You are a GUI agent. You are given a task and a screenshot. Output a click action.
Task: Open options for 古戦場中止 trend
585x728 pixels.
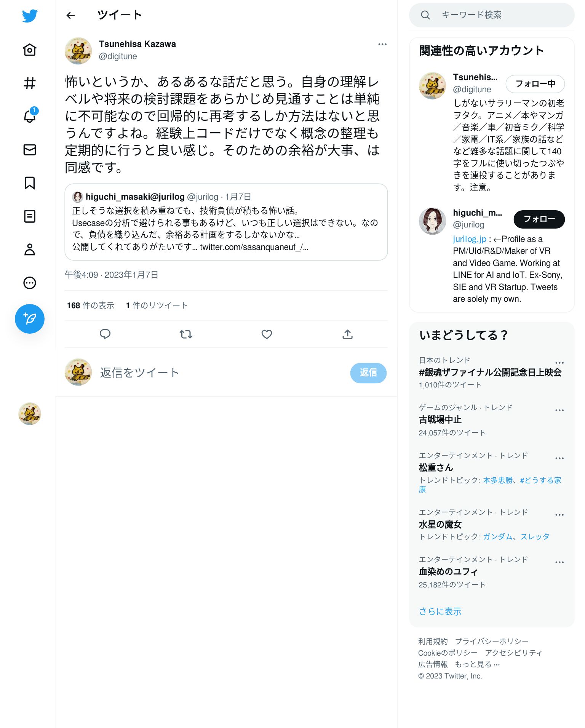coord(559,410)
